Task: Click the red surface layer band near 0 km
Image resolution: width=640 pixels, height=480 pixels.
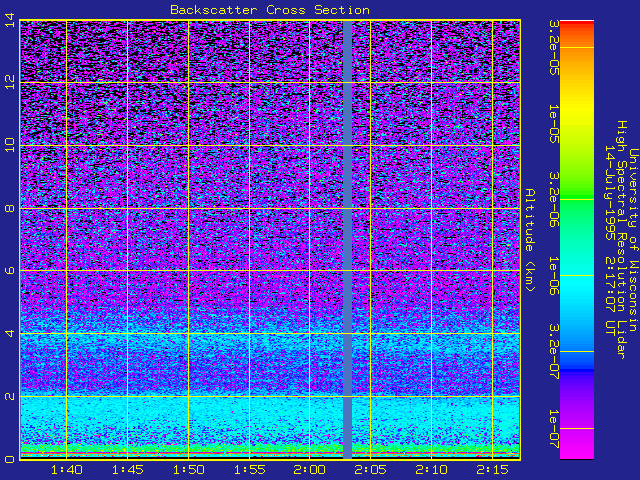Action: [x=269, y=453]
